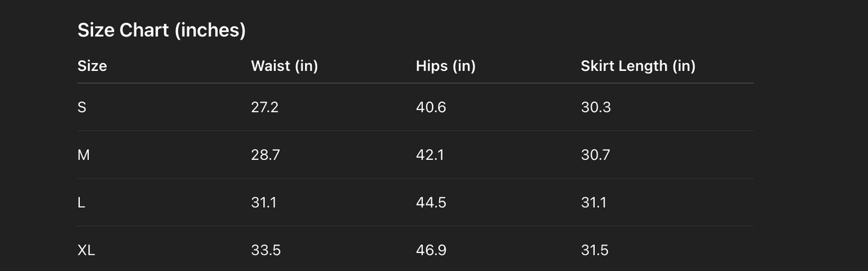Click the Size column header

(x=92, y=66)
